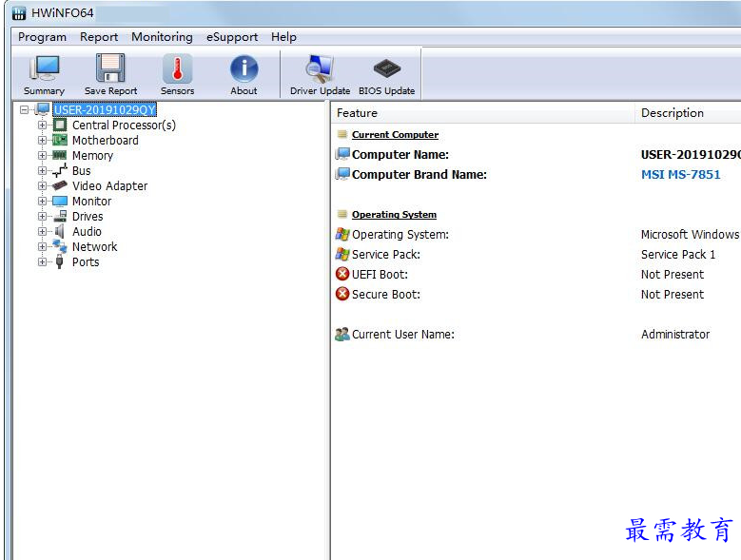Click the 'UEFI Boot:' row label

380,275
